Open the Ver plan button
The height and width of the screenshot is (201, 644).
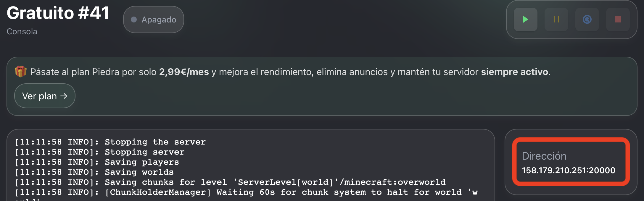[x=45, y=96]
